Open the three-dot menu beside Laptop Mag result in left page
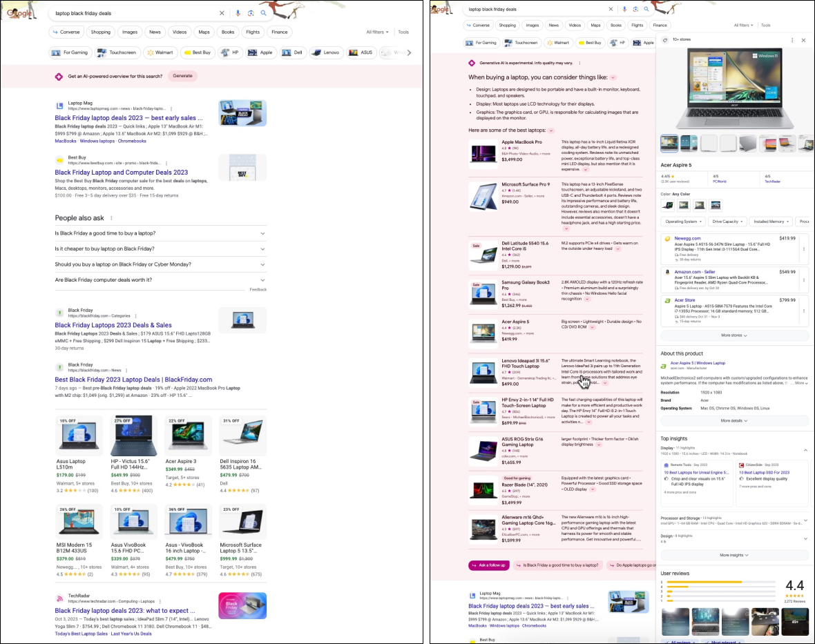 pos(171,108)
